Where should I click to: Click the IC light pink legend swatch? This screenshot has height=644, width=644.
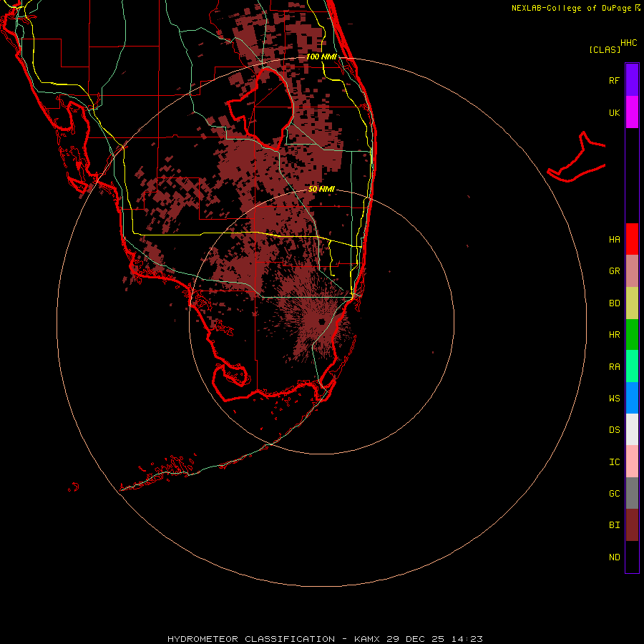coord(632,462)
